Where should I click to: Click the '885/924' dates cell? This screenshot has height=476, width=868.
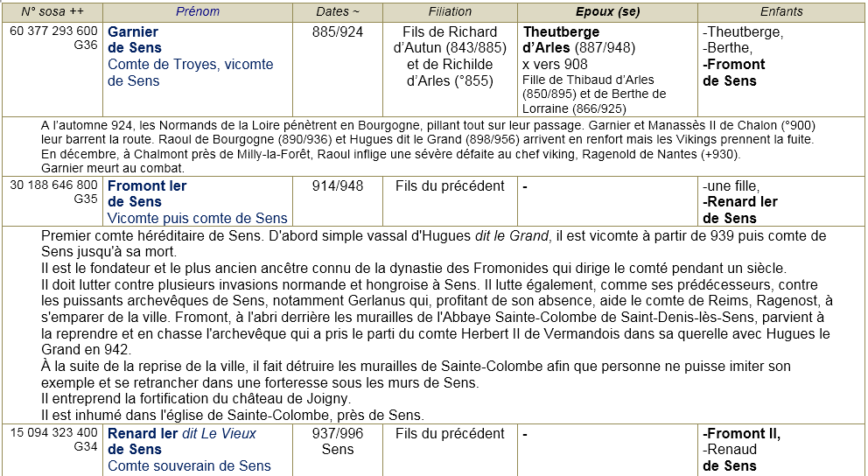[337, 32]
